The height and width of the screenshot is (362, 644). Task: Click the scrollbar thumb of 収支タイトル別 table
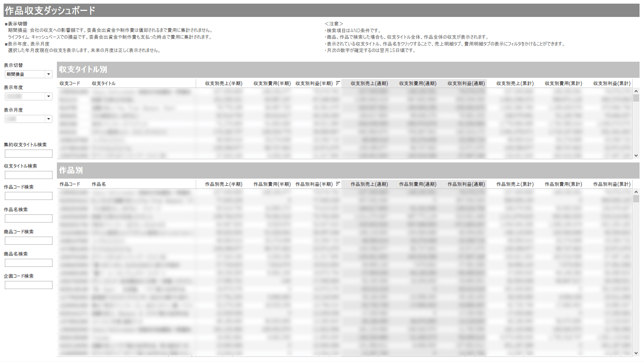(x=636, y=98)
